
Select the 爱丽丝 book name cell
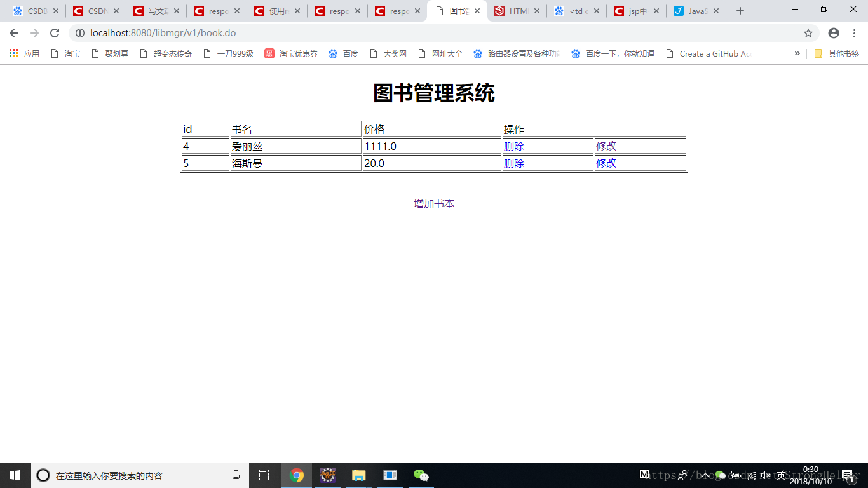click(296, 146)
